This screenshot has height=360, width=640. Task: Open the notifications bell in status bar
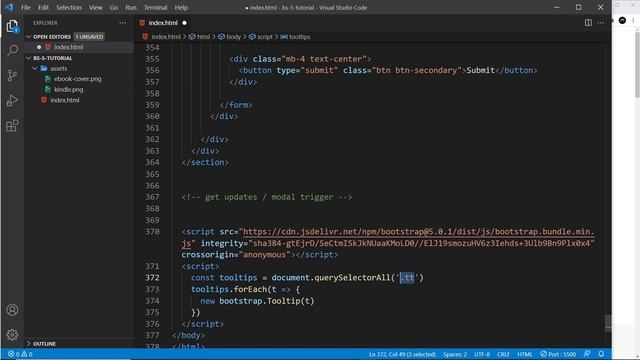601,354
